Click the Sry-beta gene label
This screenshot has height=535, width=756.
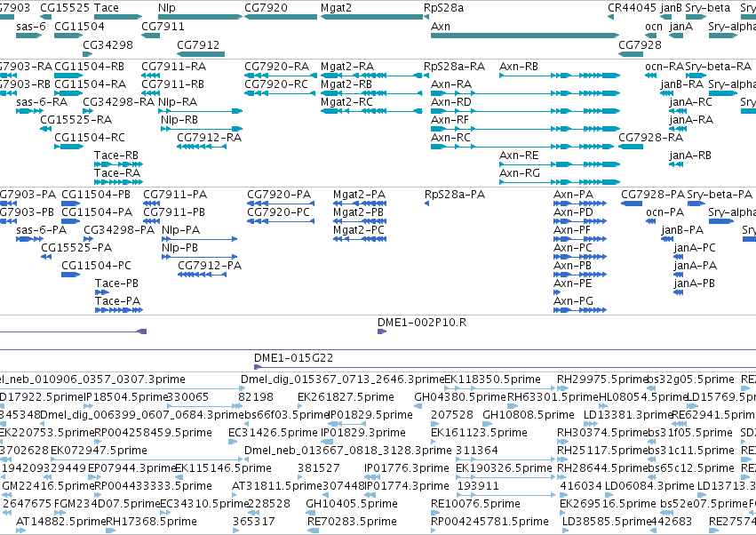click(x=708, y=8)
